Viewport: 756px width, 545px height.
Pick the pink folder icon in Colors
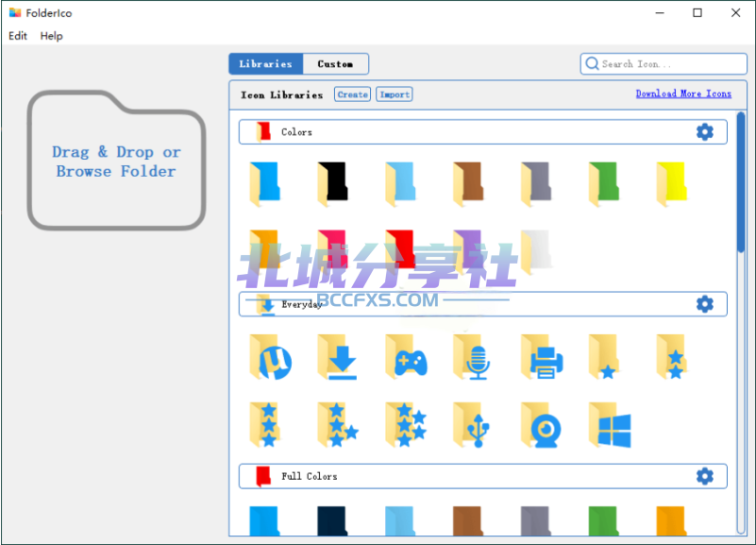(x=332, y=251)
